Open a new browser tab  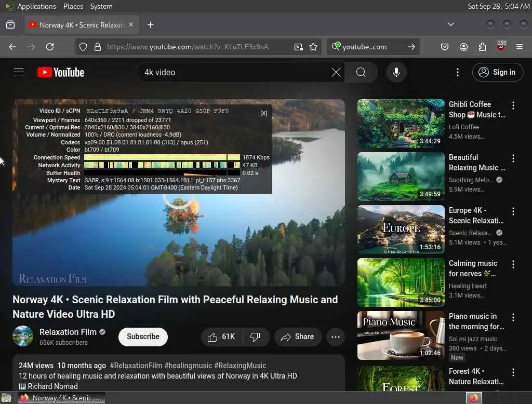pyautogui.click(x=150, y=25)
